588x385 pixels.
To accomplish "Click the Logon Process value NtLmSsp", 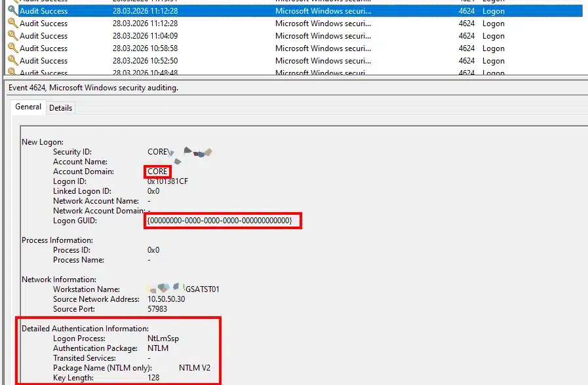I will click(x=163, y=339).
